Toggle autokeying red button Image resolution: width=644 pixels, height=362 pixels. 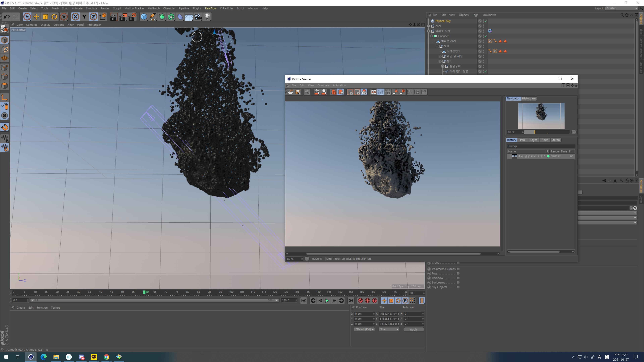point(367,301)
